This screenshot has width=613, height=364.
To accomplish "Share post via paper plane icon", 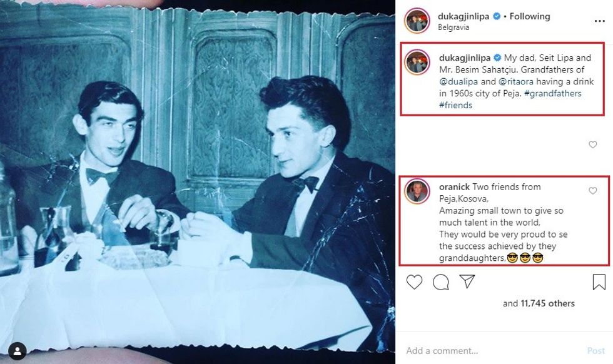I will coord(467,281).
